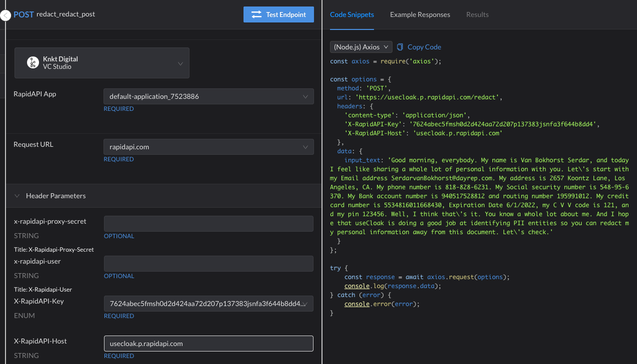This screenshot has width=637, height=364.
Task: Click the Copy Code clipboard icon
Action: coord(399,46)
